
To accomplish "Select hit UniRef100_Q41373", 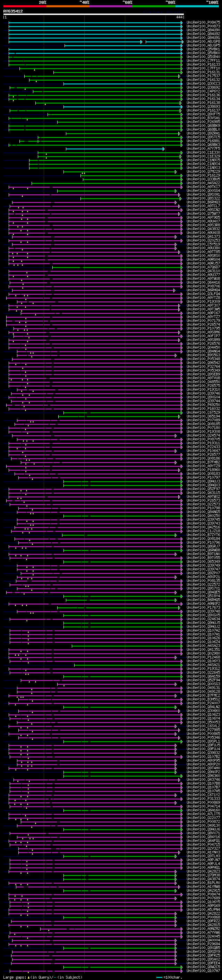I will pyautogui.click(x=203, y=237).
